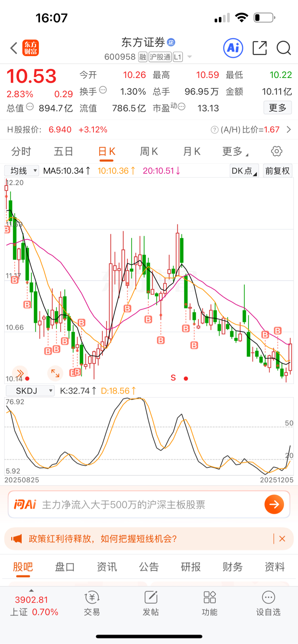Show the 总值 info icon
298x644 pixels.
pos(30,107)
